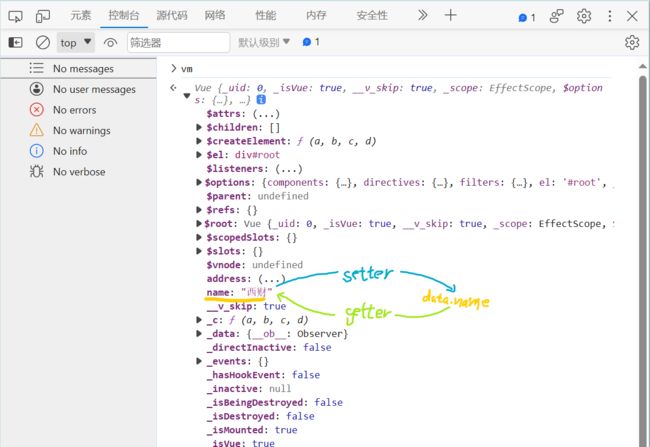Click the name property value
This screenshot has height=447, width=650.
[x=257, y=292]
